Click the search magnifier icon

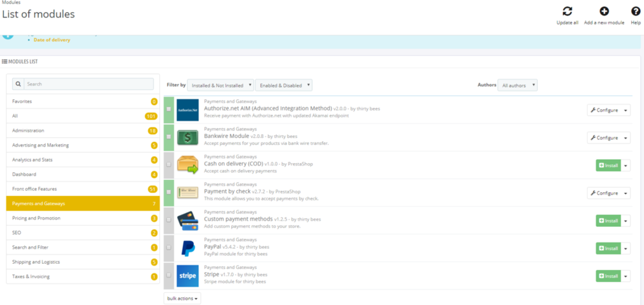click(18, 84)
